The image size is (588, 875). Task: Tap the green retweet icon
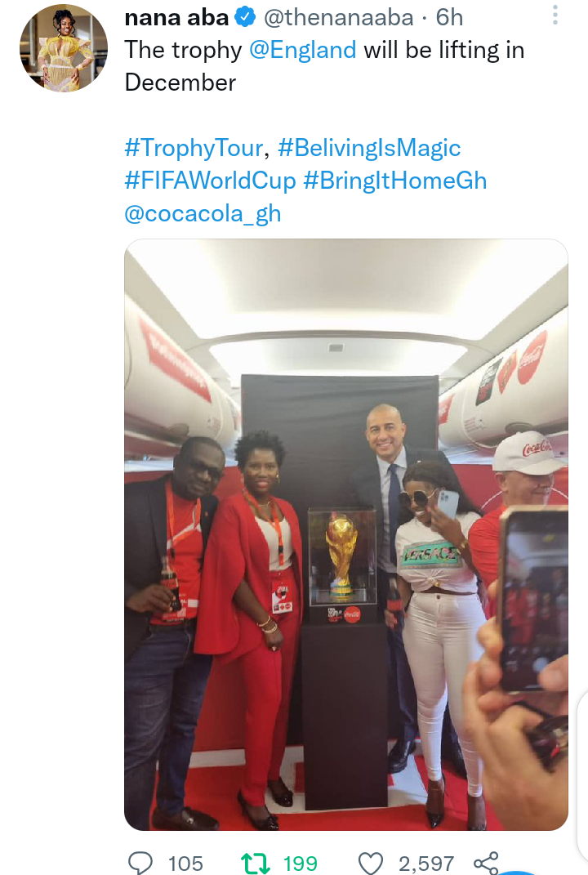[256, 864]
